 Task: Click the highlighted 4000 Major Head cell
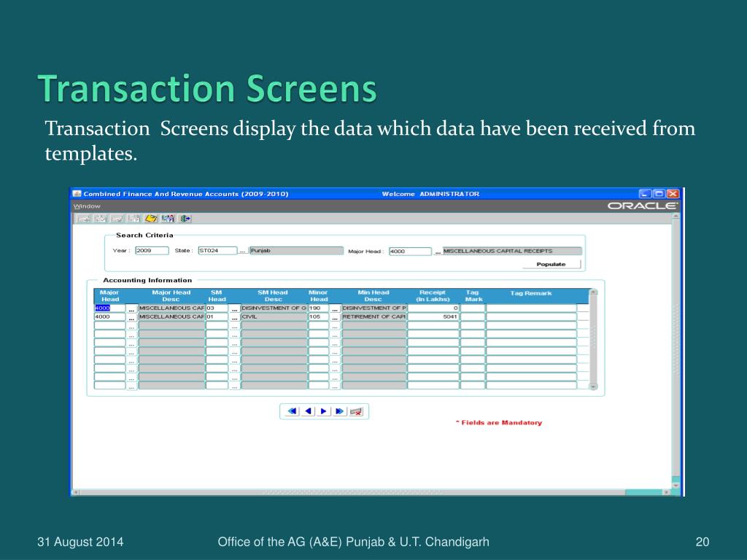coord(110,308)
